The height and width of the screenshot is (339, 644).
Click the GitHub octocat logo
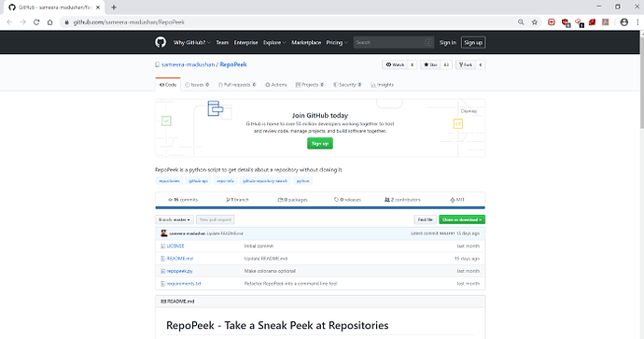161,42
